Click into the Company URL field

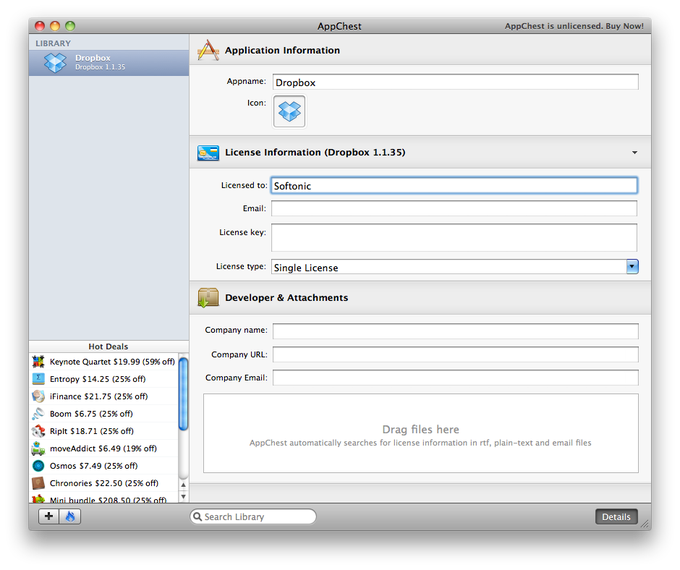[455, 354]
